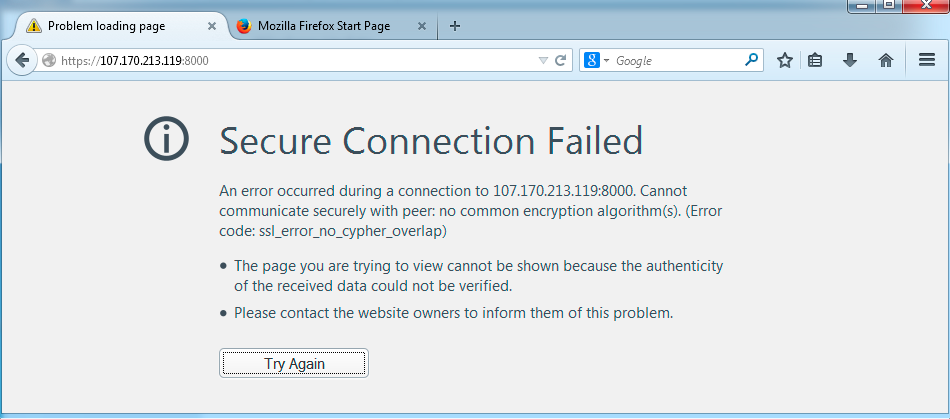
Task: Bookmark this page with star icon
Action: click(x=785, y=60)
